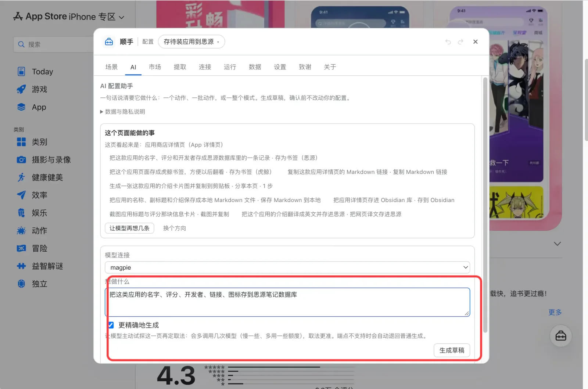Select the App layers icon in sidebar
The width and height of the screenshot is (588, 389).
pyautogui.click(x=21, y=107)
